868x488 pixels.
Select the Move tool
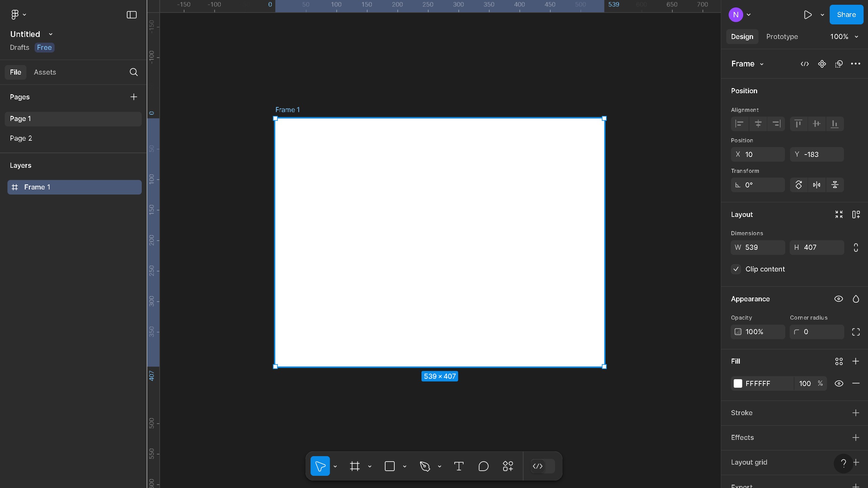[x=320, y=466]
